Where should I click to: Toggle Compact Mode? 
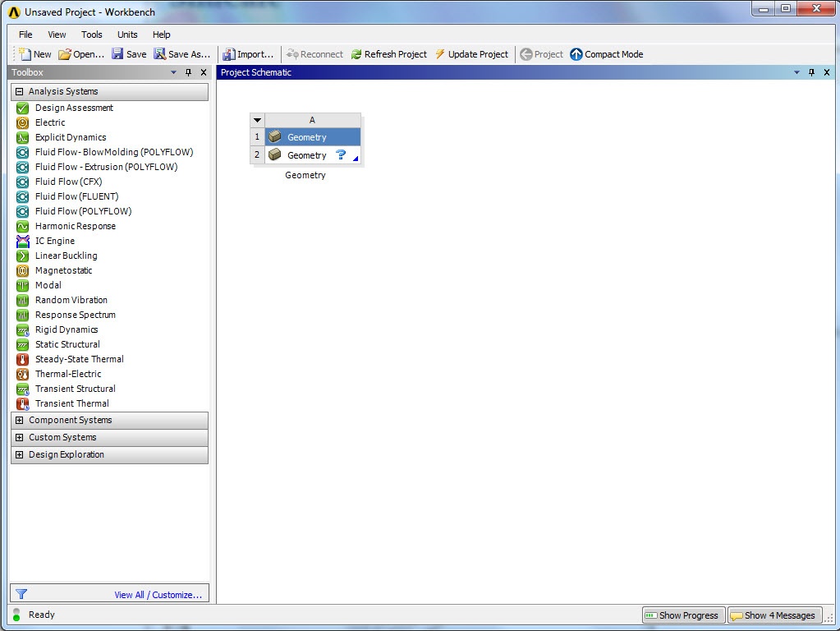pyautogui.click(x=607, y=54)
